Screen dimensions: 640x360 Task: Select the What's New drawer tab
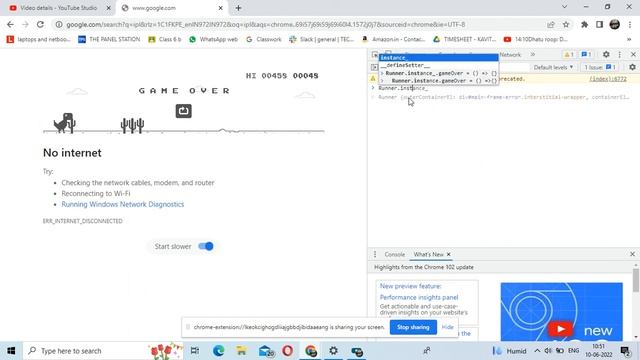tap(428, 254)
